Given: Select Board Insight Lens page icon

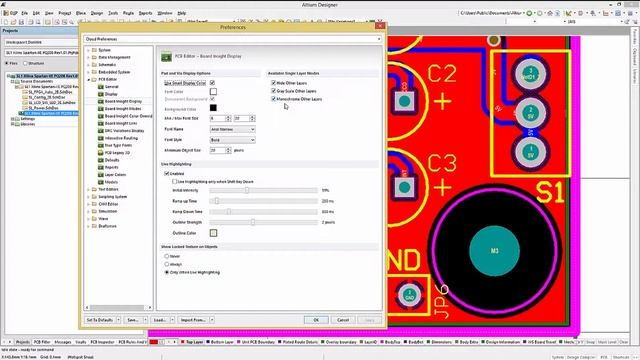Looking at the screenshot, I should tap(100, 123).
